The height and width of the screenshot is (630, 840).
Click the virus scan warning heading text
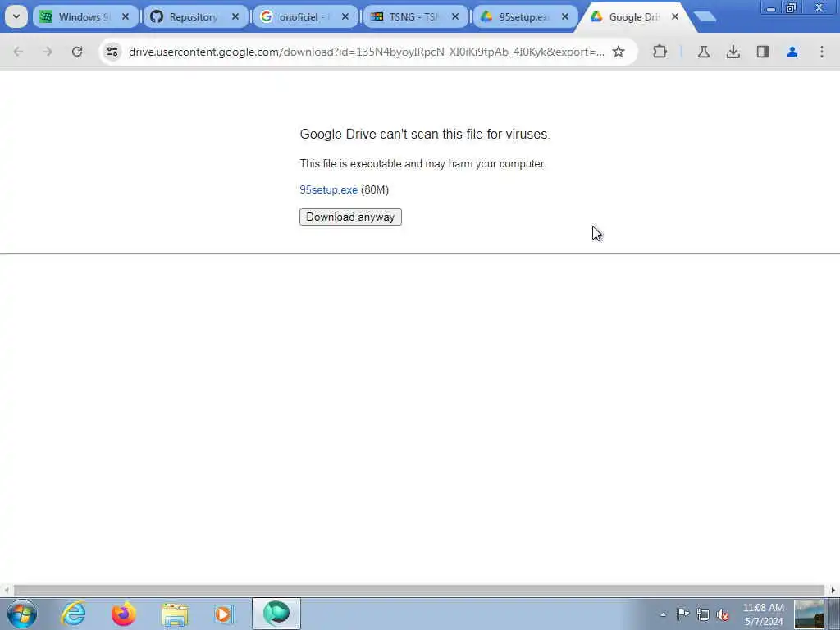point(425,134)
